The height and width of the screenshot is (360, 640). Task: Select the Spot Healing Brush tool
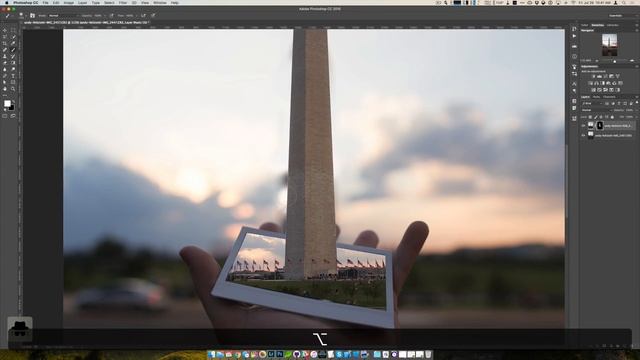click(x=5, y=50)
